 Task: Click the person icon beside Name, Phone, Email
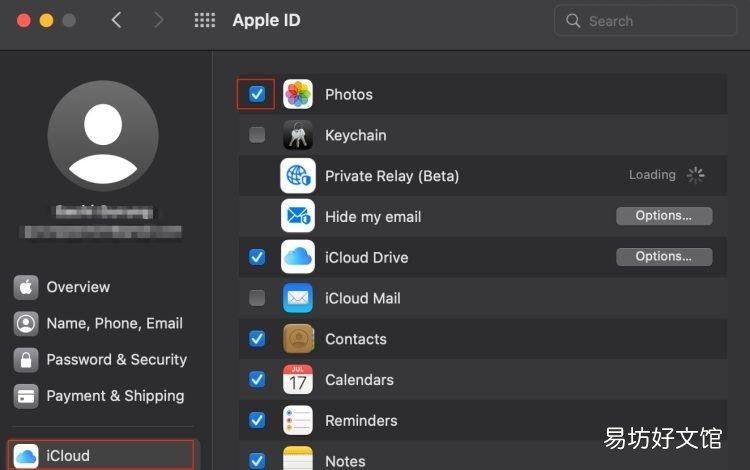click(26, 324)
